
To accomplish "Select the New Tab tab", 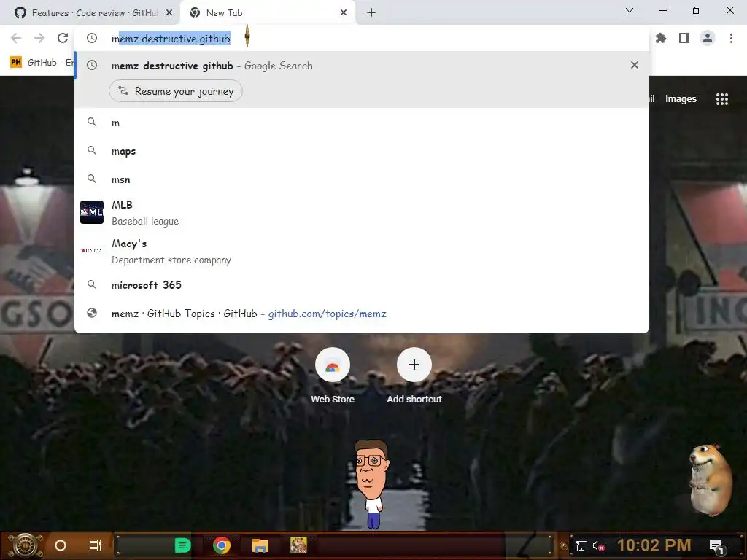I will [x=268, y=13].
